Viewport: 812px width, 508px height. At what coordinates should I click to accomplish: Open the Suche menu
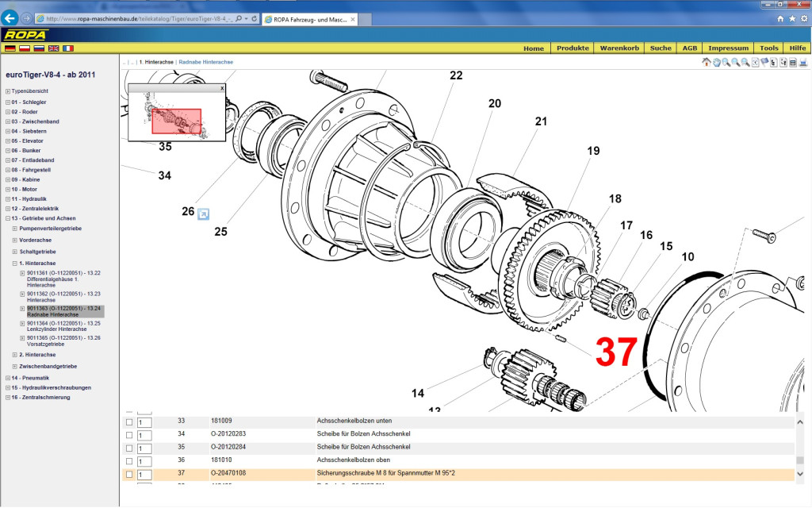coord(661,48)
